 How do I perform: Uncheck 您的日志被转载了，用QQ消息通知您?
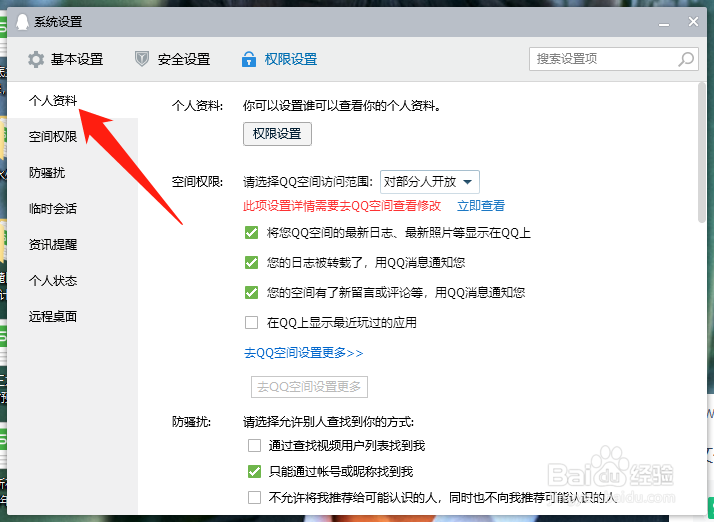click(251, 262)
